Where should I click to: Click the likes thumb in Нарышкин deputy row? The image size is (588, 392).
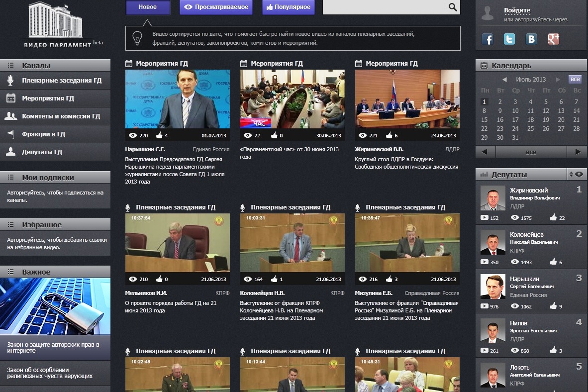click(x=554, y=306)
